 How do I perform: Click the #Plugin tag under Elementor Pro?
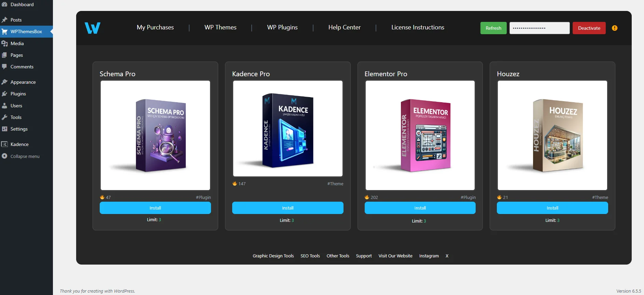[x=468, y=197]
